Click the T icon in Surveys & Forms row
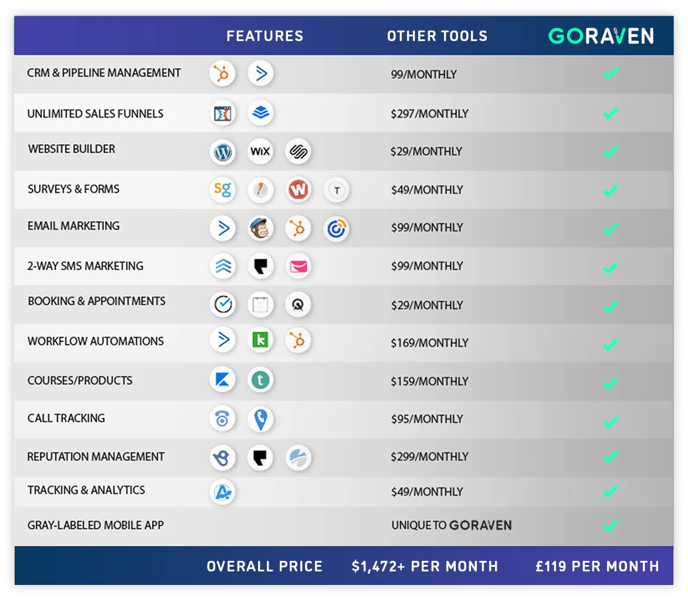688x616 pixels. click(x=337, y=190)
